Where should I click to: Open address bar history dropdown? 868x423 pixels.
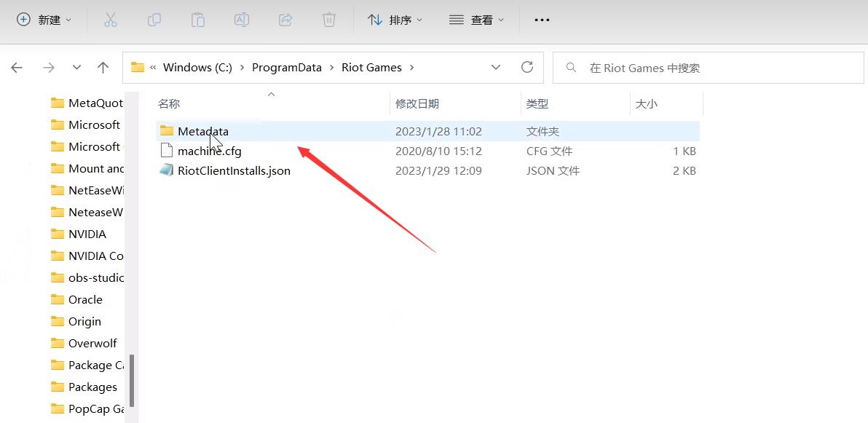496,68
